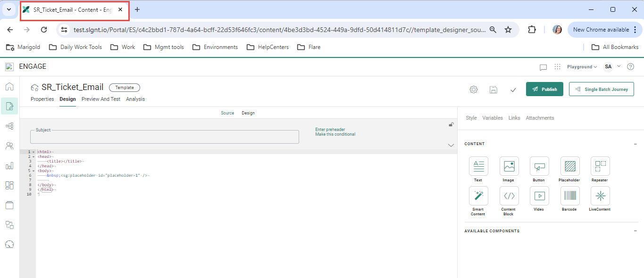Click the Publish button
The width and height of the screenshot is (644, 278).
point(544,89)
